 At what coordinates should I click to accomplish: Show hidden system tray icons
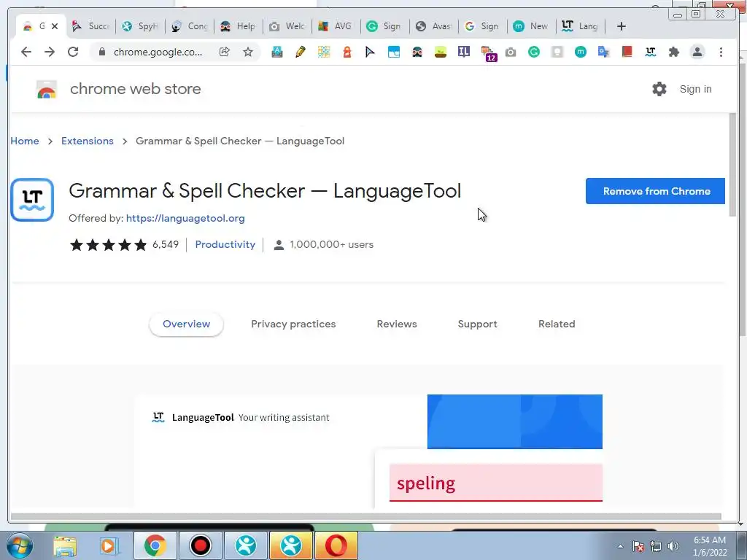pyautogui.click(x=620, y=546)
